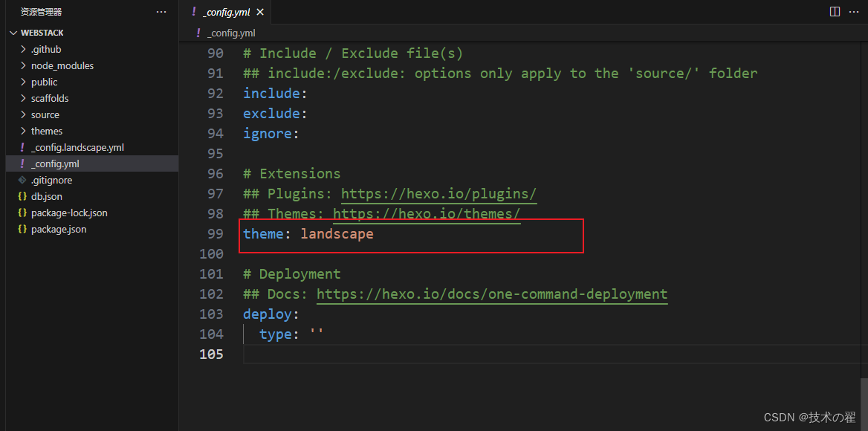Open explorer panel more actions ellipsis

[161, 12]
